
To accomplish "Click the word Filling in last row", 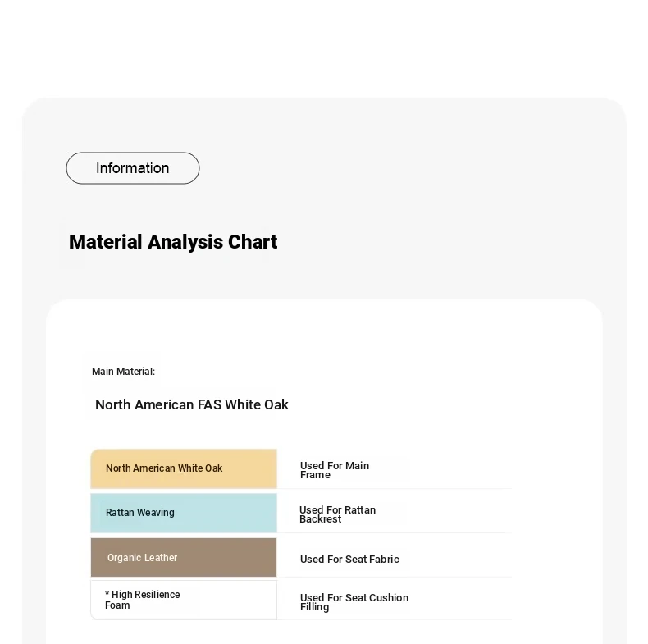I will pyautogui.click(x=314, y=607).
